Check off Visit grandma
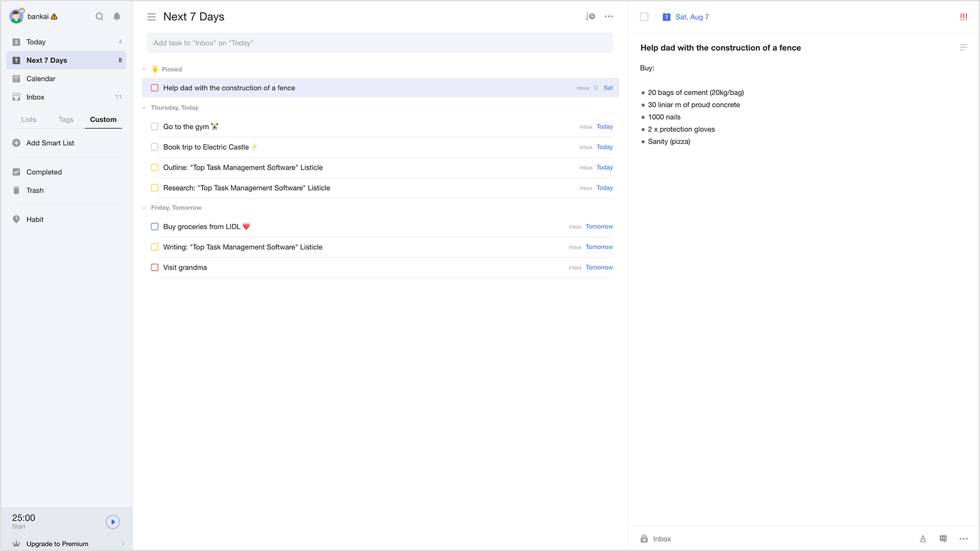Screen dimensions: 980x551 point(155,268)
